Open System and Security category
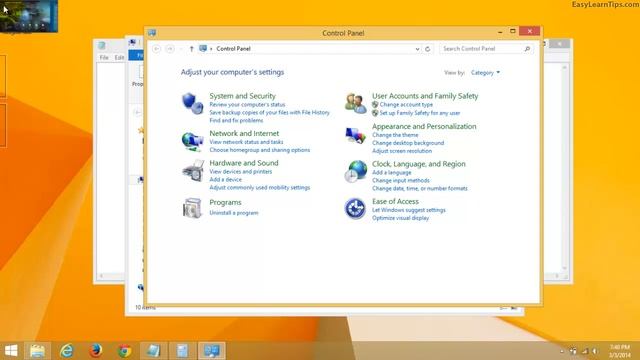Screen dimensions: 640x360 242,96
